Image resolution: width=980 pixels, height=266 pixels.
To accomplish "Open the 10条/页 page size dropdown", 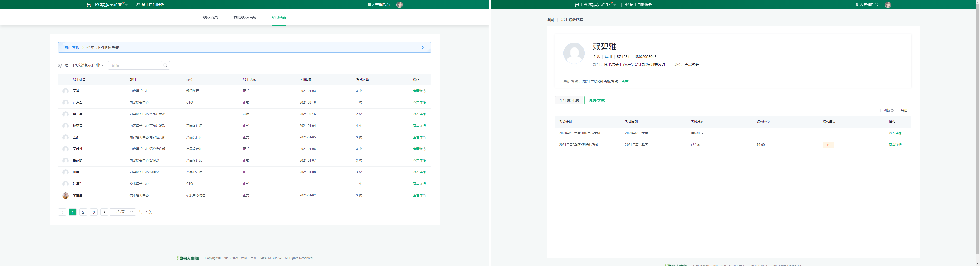I will tap(122, 212).
